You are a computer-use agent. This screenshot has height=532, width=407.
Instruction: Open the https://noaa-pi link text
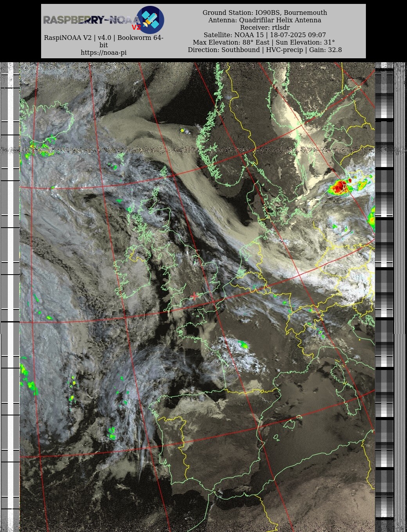[x=104, y=52]
